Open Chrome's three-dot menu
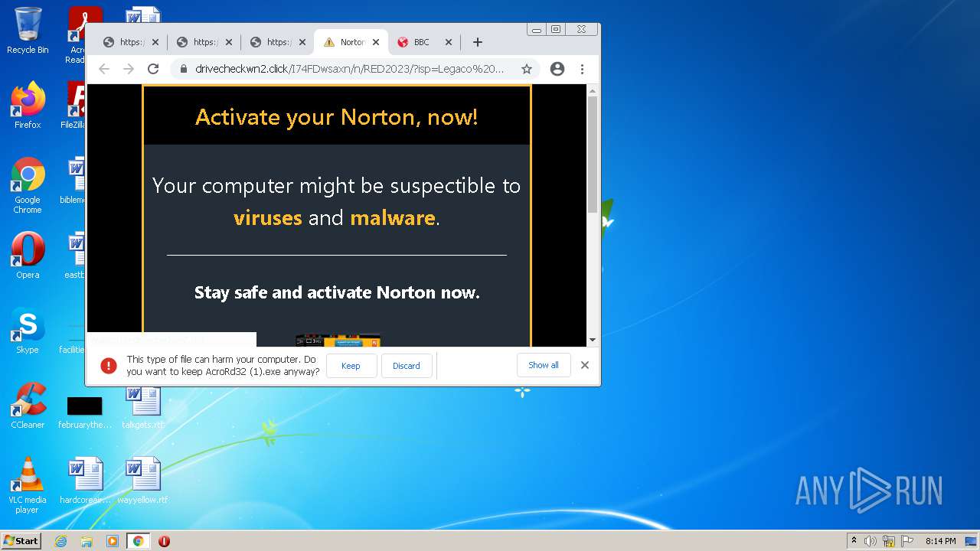 582,69
